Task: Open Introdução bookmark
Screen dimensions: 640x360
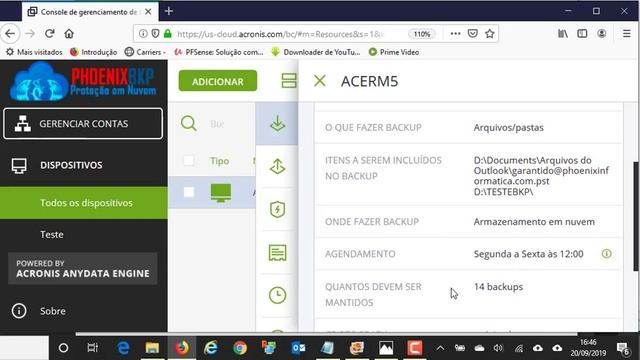Action: tap(93, 52)
